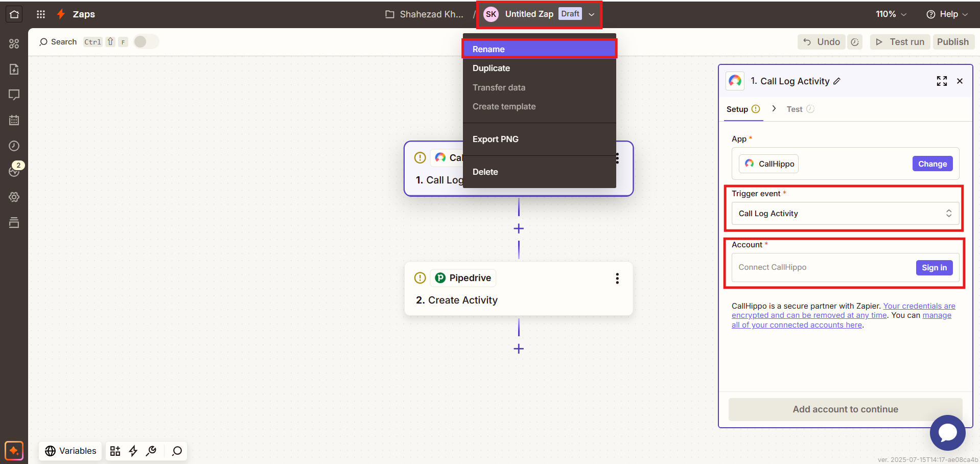Click Add account to continue button
Screen dimensions: 980x464
tap(845, 409)
